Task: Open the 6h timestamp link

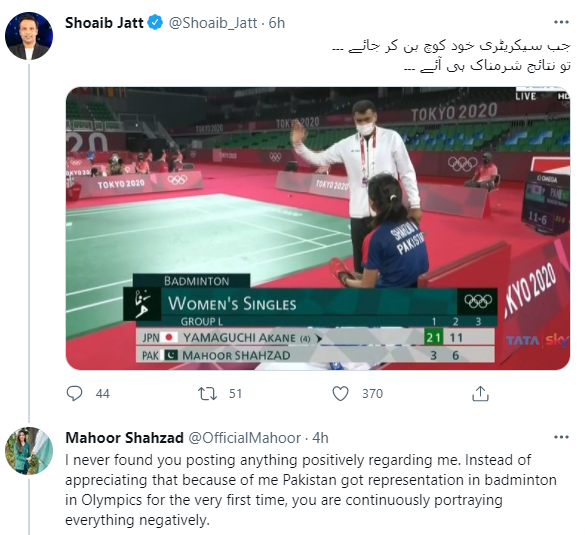Action: click(x=276, y=23)
